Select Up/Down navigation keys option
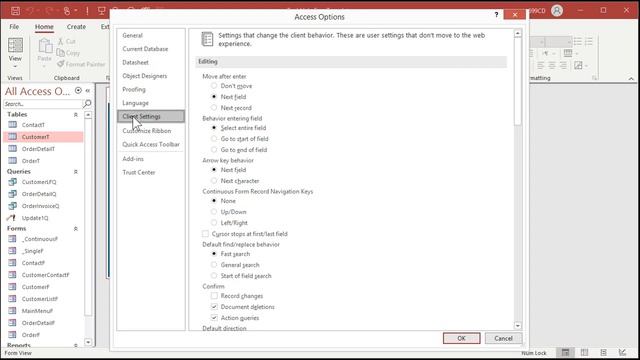 214,212
